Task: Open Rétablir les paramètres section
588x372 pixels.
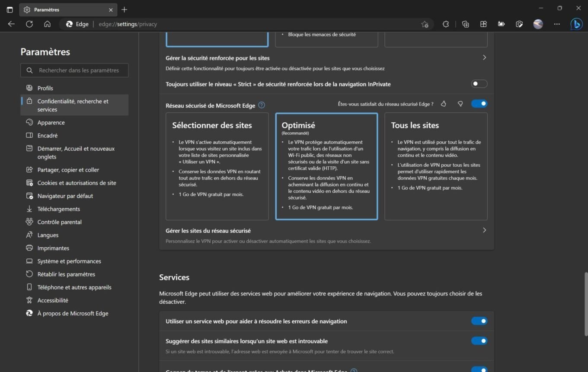Action: [x=74, y=274]
